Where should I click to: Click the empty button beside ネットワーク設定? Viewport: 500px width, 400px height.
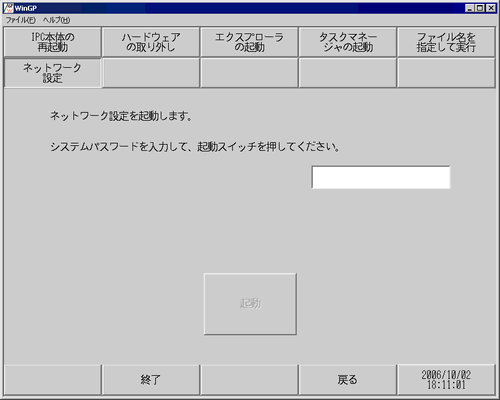click(x=151, y=73)
